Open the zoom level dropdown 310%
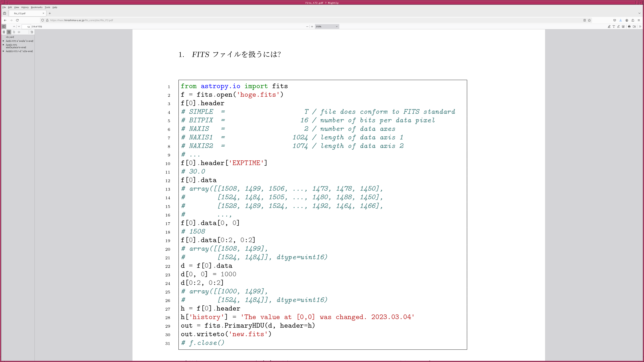This screenshot has height=362, width=644. click(327, 26)
